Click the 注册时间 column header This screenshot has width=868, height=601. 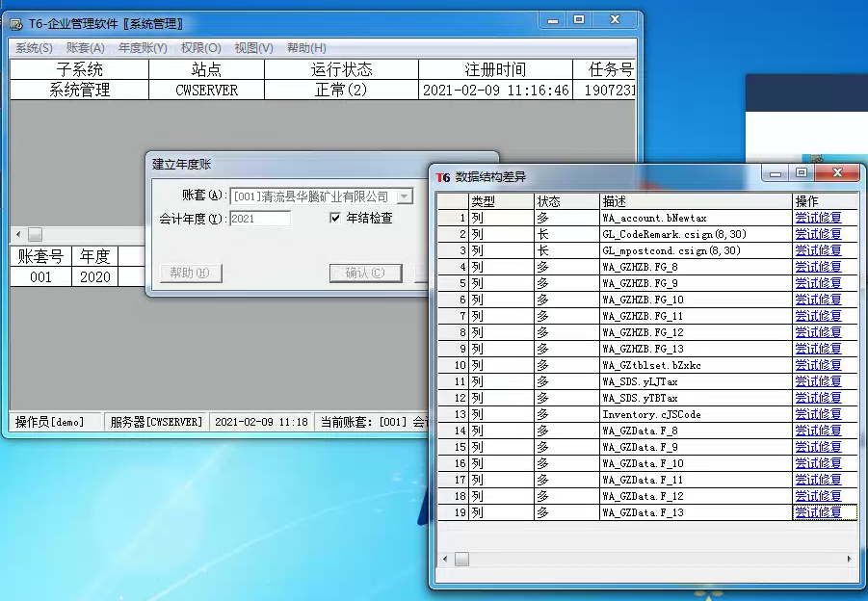pyautogui.click(x=495, y=69)
